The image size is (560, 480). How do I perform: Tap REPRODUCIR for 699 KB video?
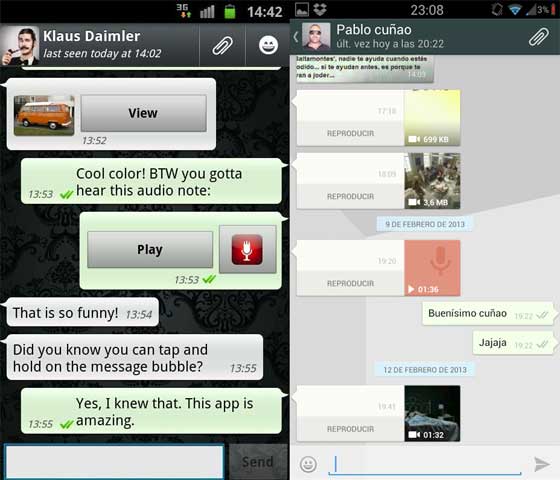pyautogui.click(x=350, y=133)
